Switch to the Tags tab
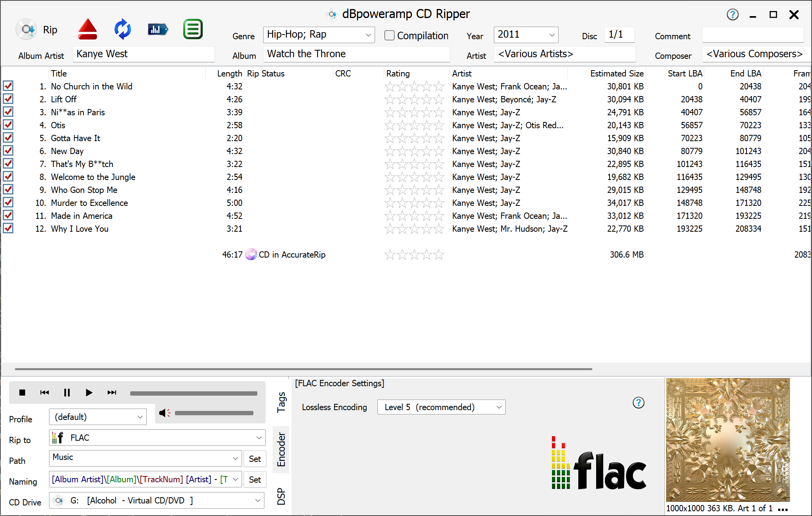The height and width of the screenshot is (516, 812). tap(281, 402)
